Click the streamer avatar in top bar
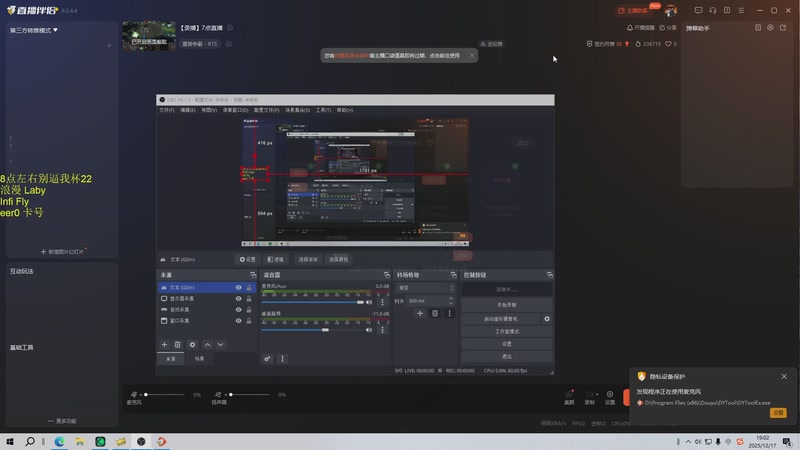Viewport: 800px width, 450px height. point(671,10)
